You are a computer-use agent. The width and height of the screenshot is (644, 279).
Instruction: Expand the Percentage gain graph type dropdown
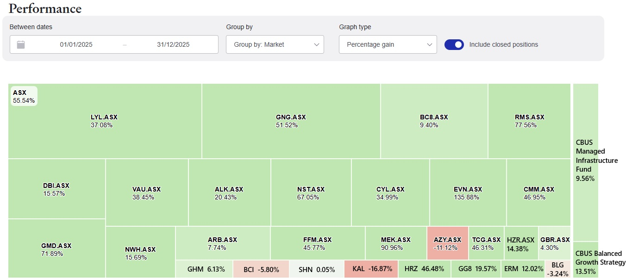[x=388, y=45]
